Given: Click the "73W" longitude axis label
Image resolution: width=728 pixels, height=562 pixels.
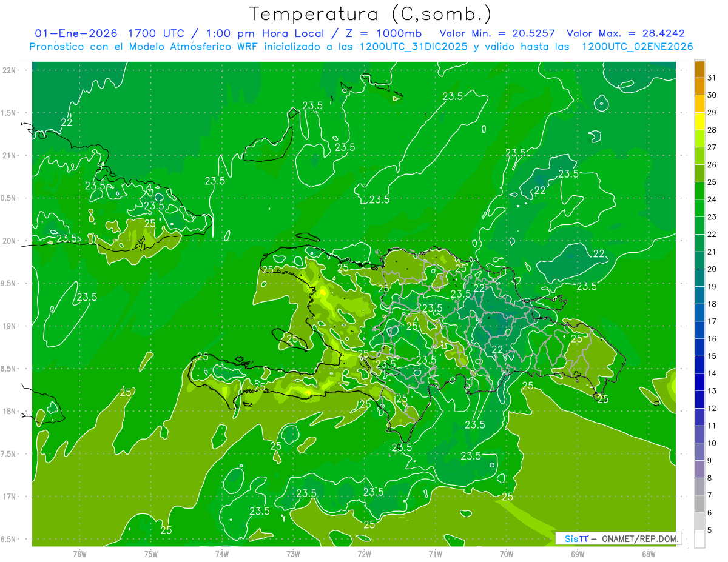Looking at the screenshot, I should coord(293,554).
